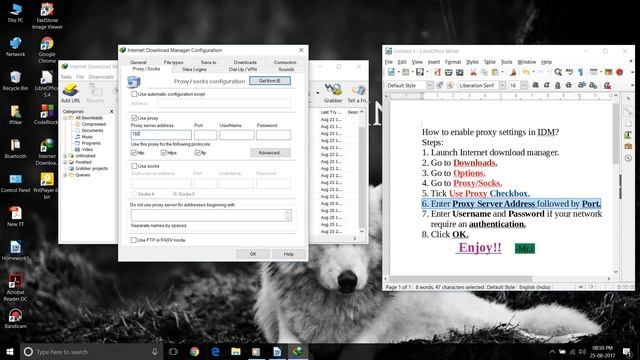Click the Undo arrow in Writer toolbar
640x360 pixels.
point(526,72)
